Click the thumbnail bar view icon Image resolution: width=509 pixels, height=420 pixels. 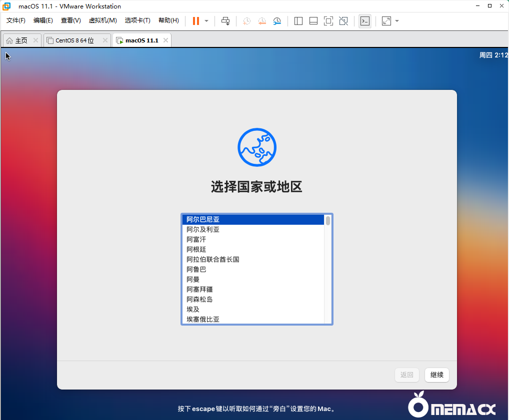pos(313,21)
